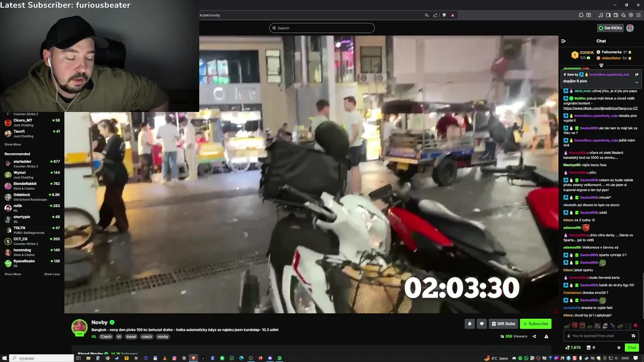Viewport: 644px width, 362px height.
Task: Open the user profile avatar
Action: tap(630, 28)
